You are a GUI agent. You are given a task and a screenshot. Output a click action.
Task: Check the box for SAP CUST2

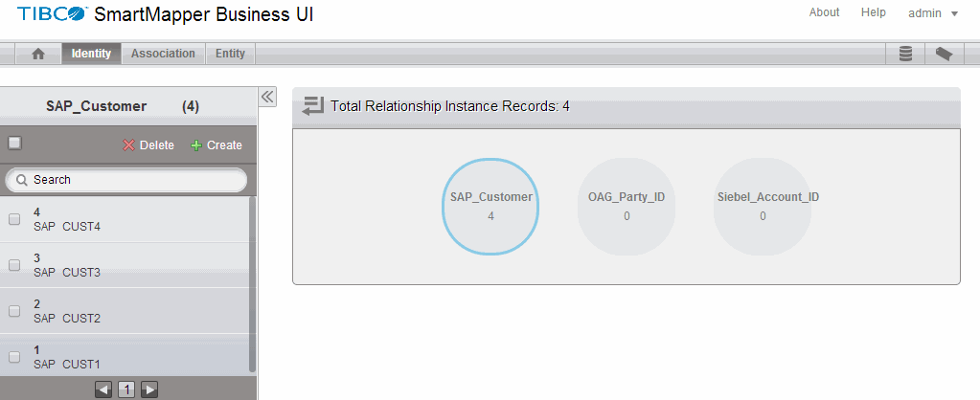click(14, 311)
